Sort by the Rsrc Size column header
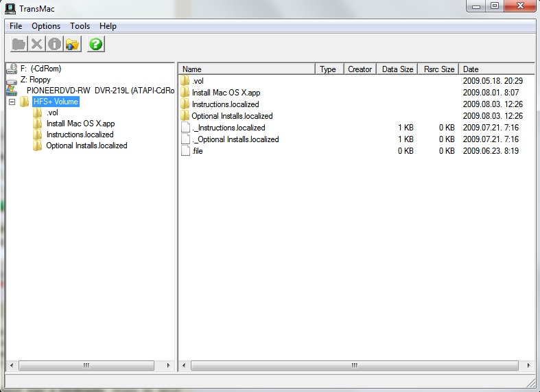 pos(438,69)
